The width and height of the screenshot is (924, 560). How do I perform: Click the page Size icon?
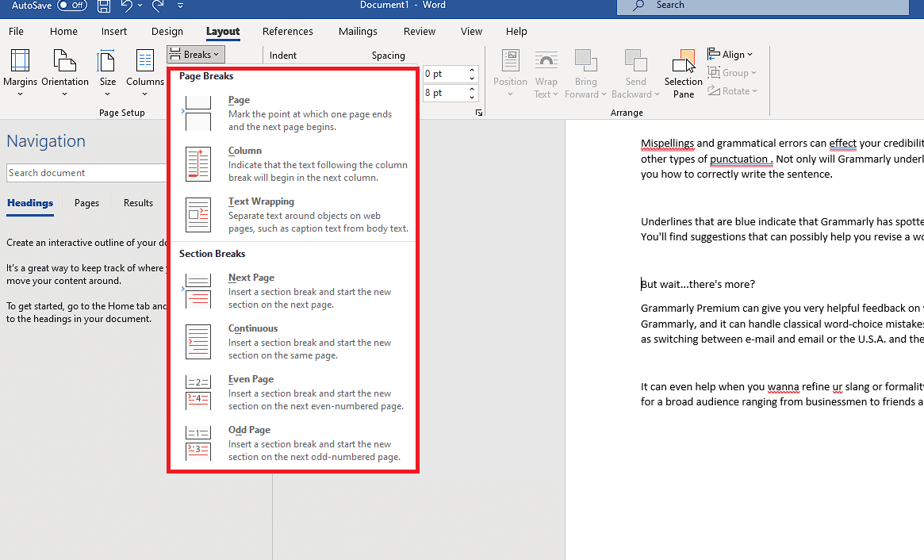click(107, 62)
